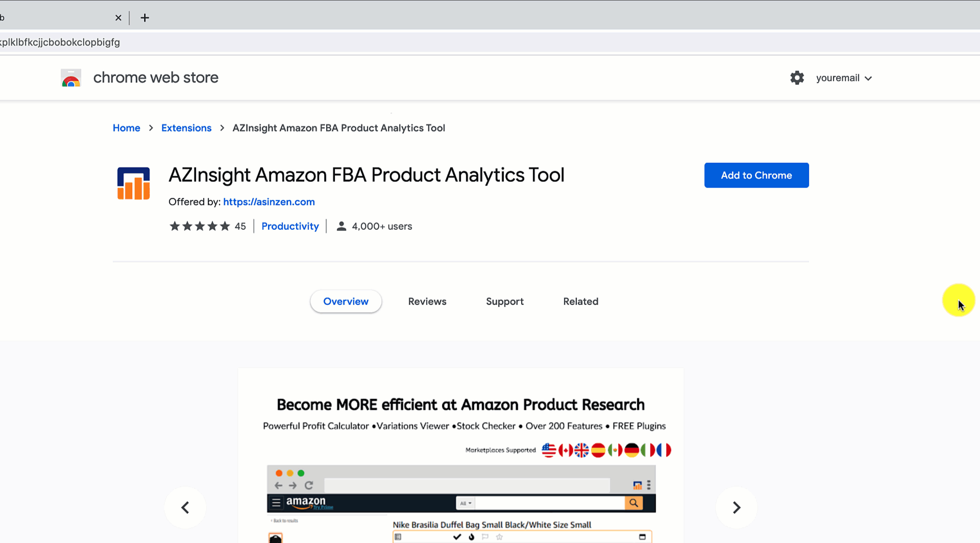Switch to the Related tab
Image resolution: width=980 pixels, height=543 pixels.
[581, 301]
